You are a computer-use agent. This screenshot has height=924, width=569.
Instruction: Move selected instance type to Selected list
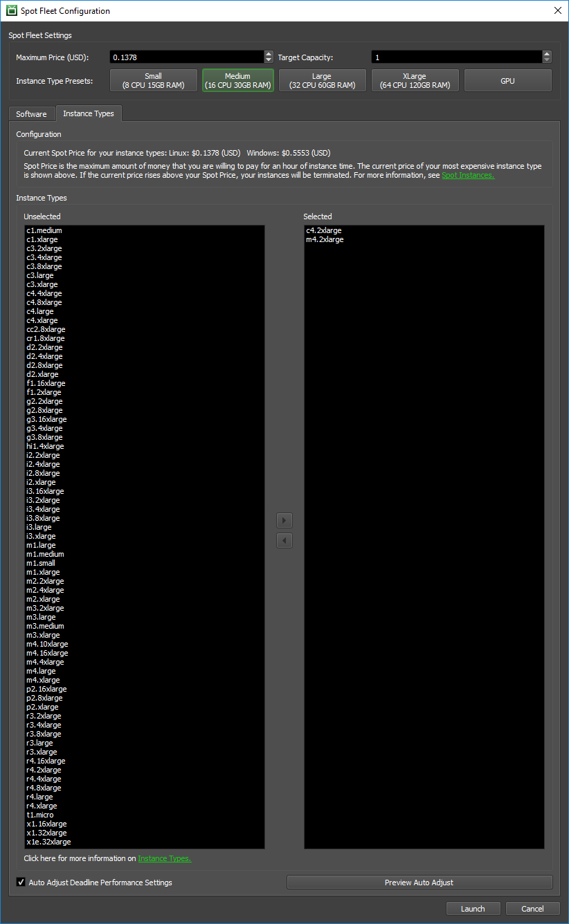[x=284, y=520]
